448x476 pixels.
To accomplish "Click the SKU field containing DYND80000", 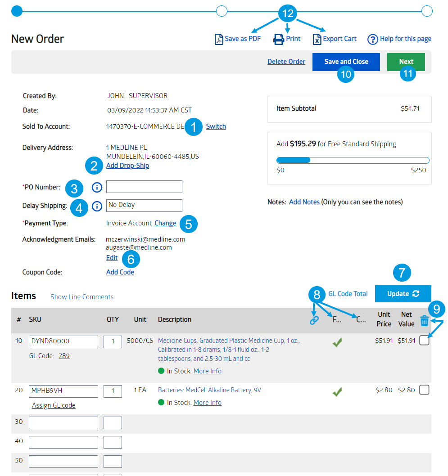I will click(x=63, y=342).
